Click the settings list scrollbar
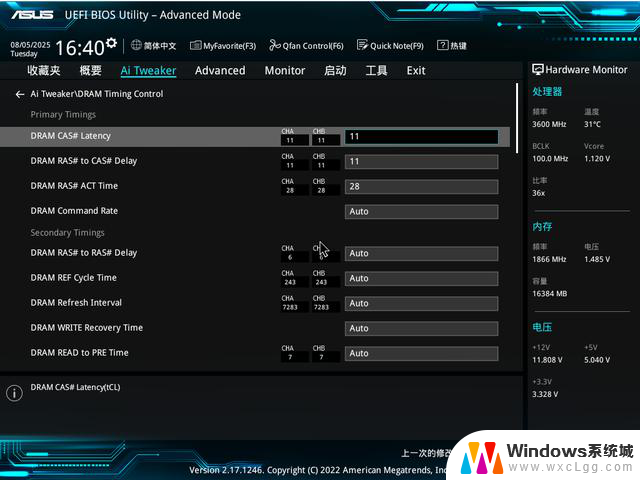640x480 pixels. click(x=517, y=118)
